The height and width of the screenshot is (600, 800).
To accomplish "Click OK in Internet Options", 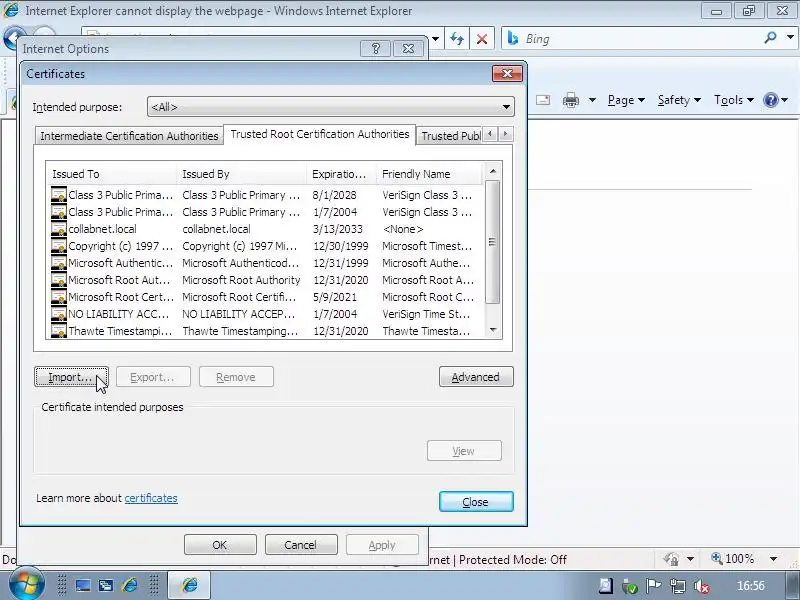I will coord(220,545).
